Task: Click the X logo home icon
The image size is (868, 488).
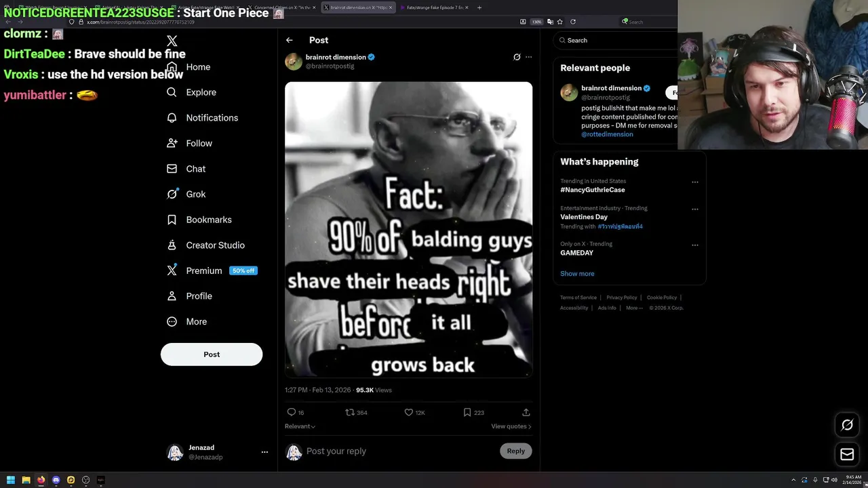Action: click(172, 41)
